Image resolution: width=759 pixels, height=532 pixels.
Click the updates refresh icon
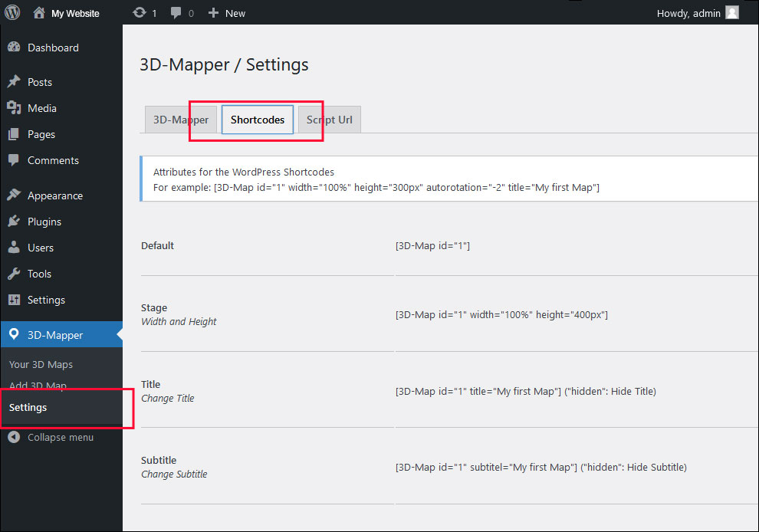click(x=140, y=12)
